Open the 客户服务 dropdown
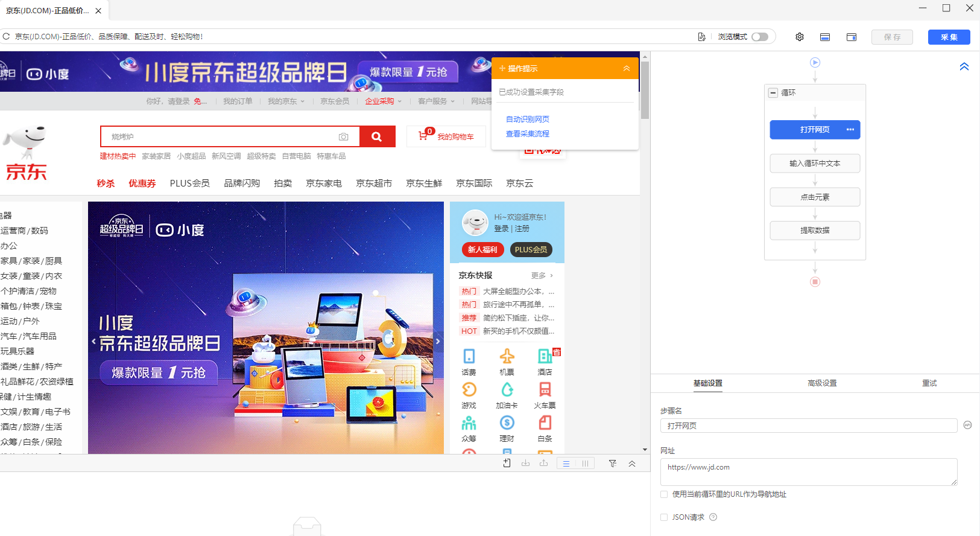980x536 pixels. click(436, 101)
